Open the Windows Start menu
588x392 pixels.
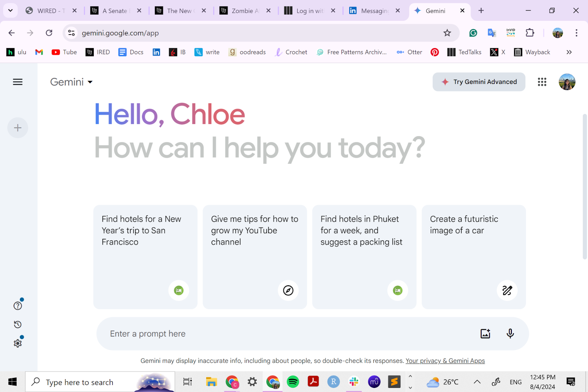tap(12, 382)
